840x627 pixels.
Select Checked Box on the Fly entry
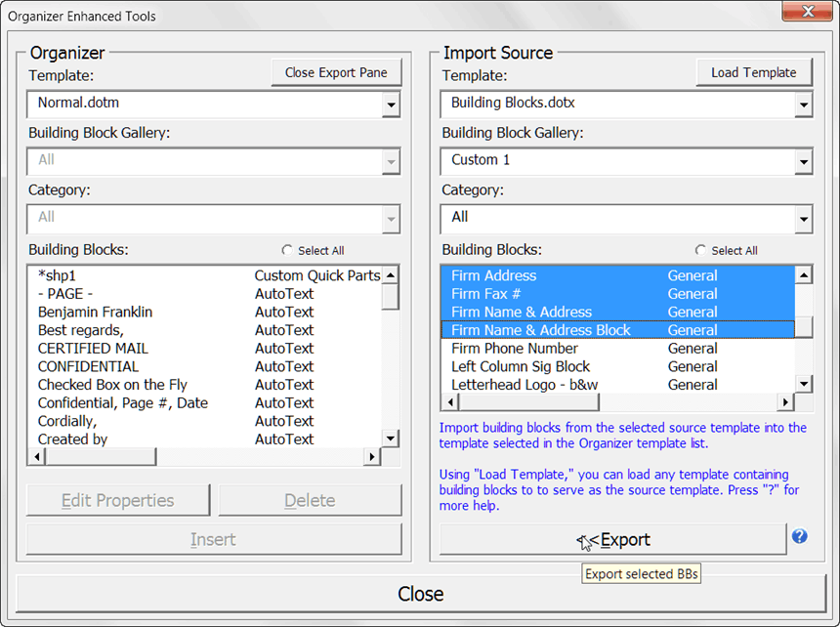(x=205, y=385)
